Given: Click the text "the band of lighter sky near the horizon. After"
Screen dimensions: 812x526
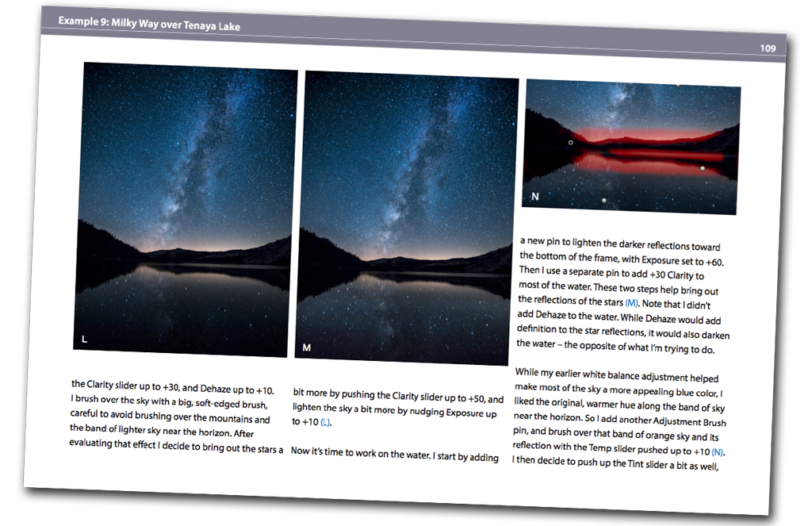Looking at the screenshot, I should pyautogui.click(x=162, y=431).
